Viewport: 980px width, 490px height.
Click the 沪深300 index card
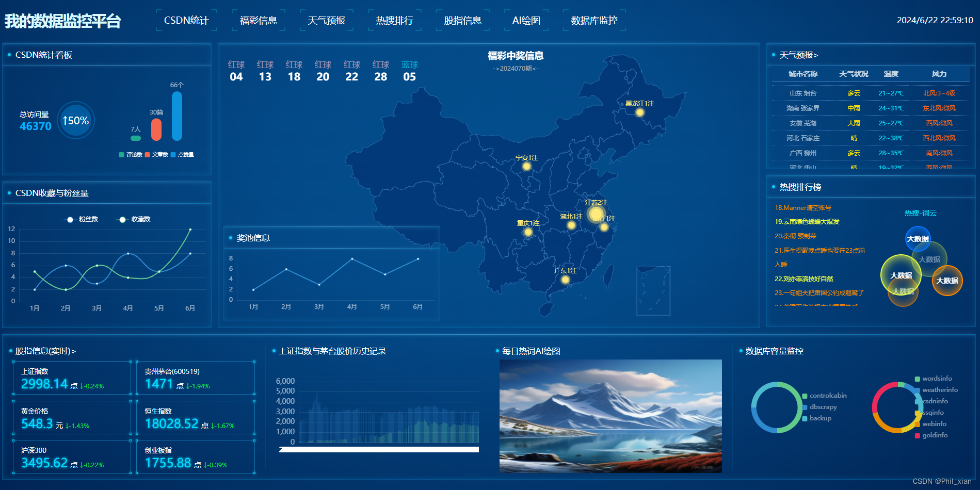[72, 457]
